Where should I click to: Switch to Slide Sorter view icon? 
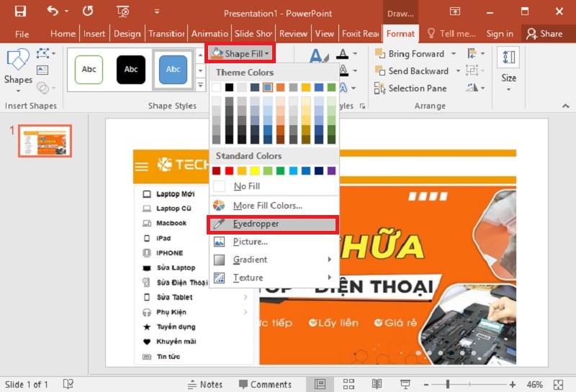348,384
